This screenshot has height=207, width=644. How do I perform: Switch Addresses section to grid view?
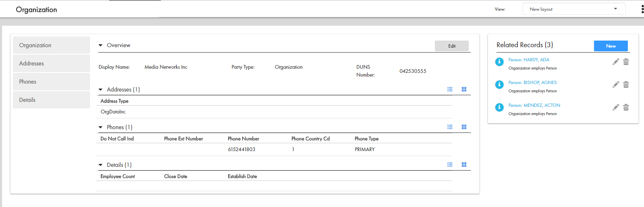[x=464, y=89]
